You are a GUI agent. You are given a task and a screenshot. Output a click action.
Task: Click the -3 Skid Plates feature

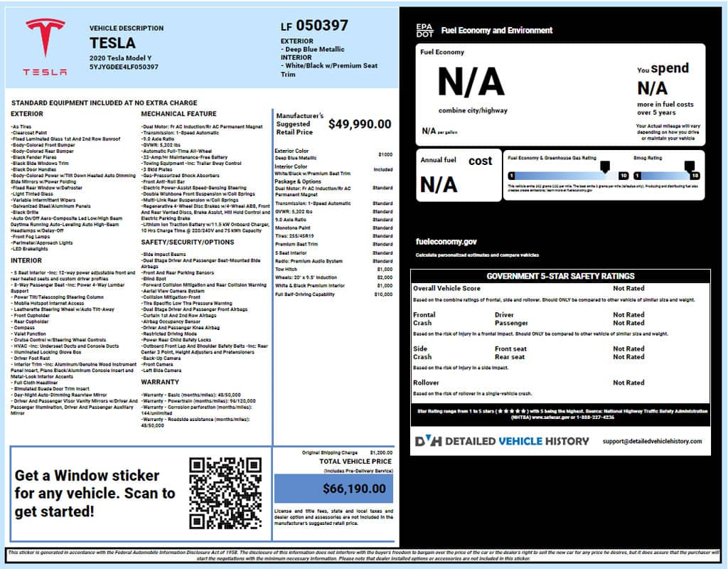click(x=156, y=169)
